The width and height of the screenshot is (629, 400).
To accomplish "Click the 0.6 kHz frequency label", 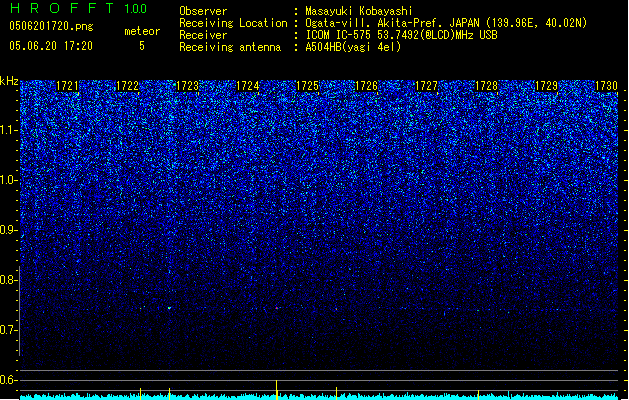I will pos(8,380).
